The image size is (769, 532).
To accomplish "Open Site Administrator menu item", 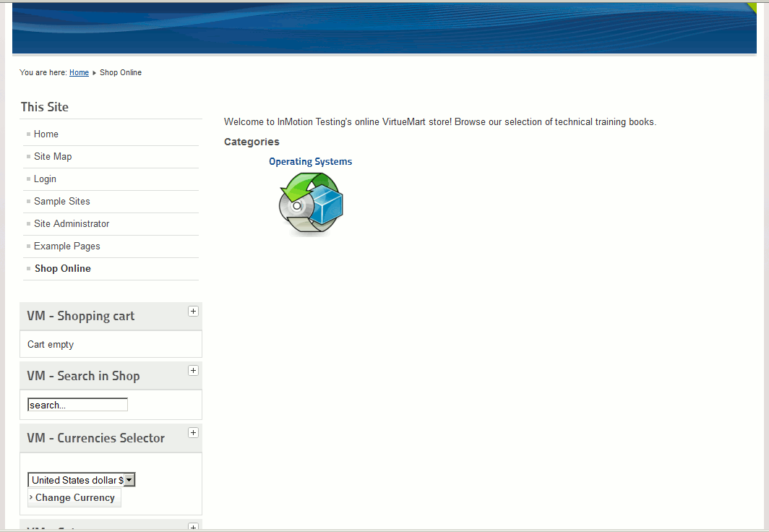I will [72, 223].
